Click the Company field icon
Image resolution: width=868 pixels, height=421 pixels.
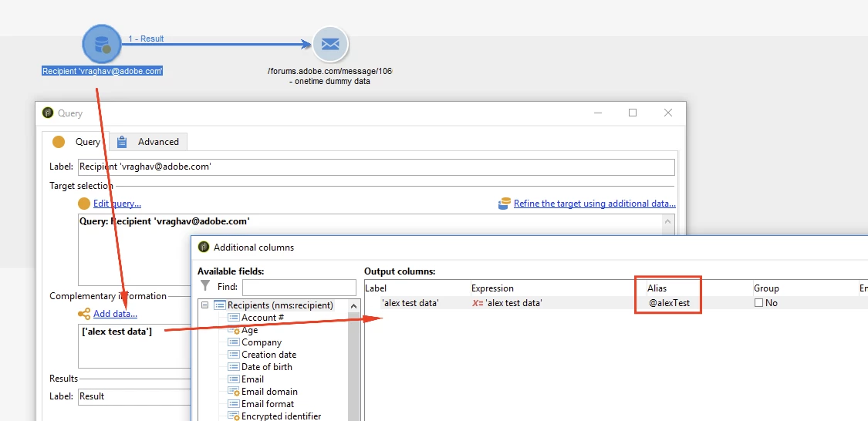tap(233, 342)
